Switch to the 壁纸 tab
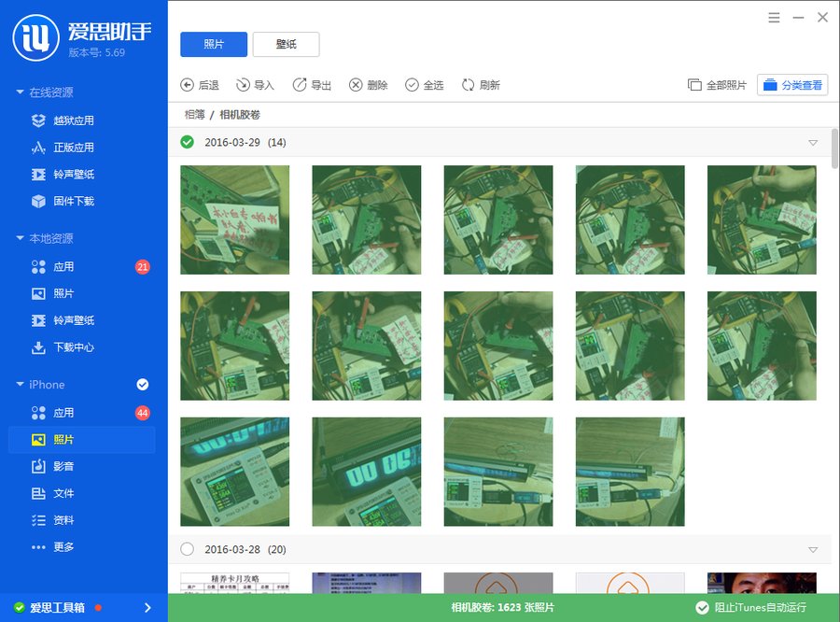Image resolution: width=840 pixels, height=622 pixels. tap(287, 44)
